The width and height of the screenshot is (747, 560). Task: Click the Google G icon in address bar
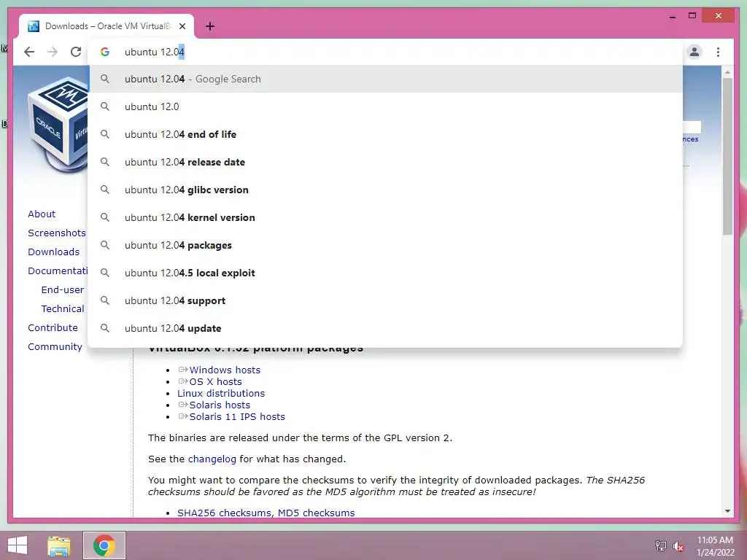[x=105, y=52]
